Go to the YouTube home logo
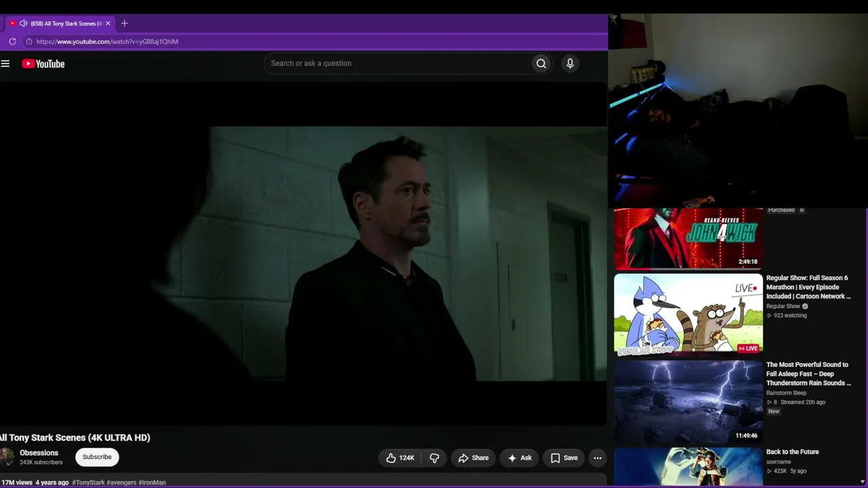Screen dimensions: 868x488 coord(43,64)
